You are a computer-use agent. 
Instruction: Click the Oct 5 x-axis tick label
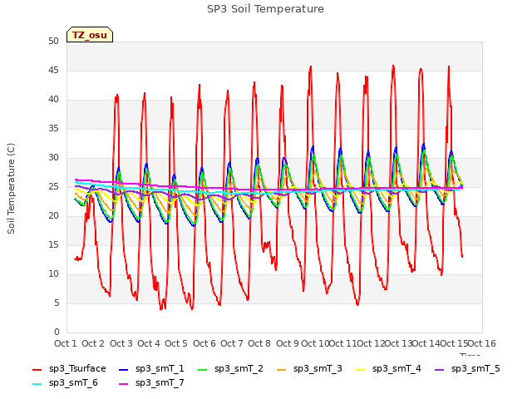(x=176, y=343)
